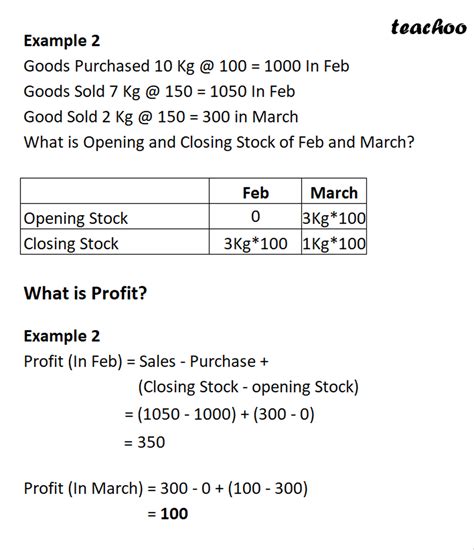The image size is (474, 550).
Task: Click the Feb opening stock cell showing 0
Action: (x=255, y=216)
